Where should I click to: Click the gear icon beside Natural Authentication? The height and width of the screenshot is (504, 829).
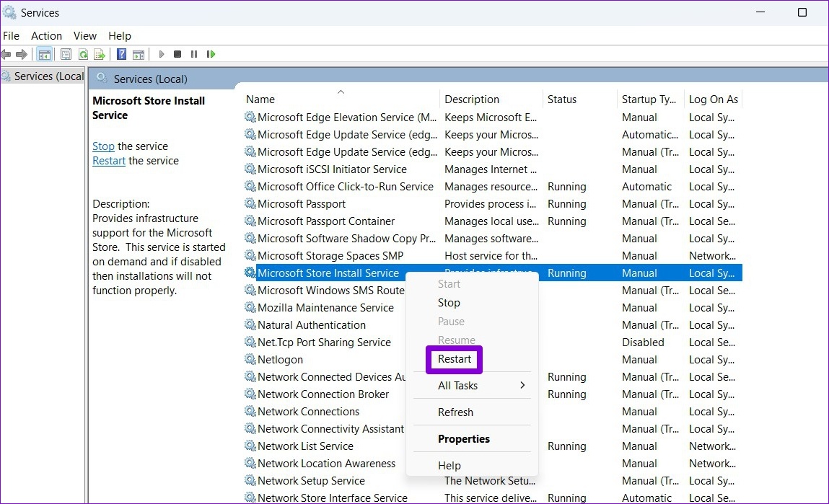pyautogui.click(x=250, y=325)
